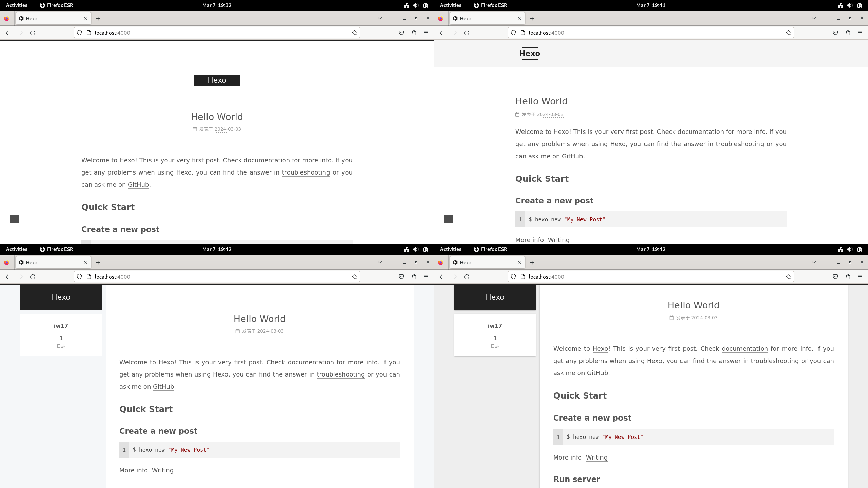
Task: Open Pocket save icon in top-left window
Action: coord(401,33)
